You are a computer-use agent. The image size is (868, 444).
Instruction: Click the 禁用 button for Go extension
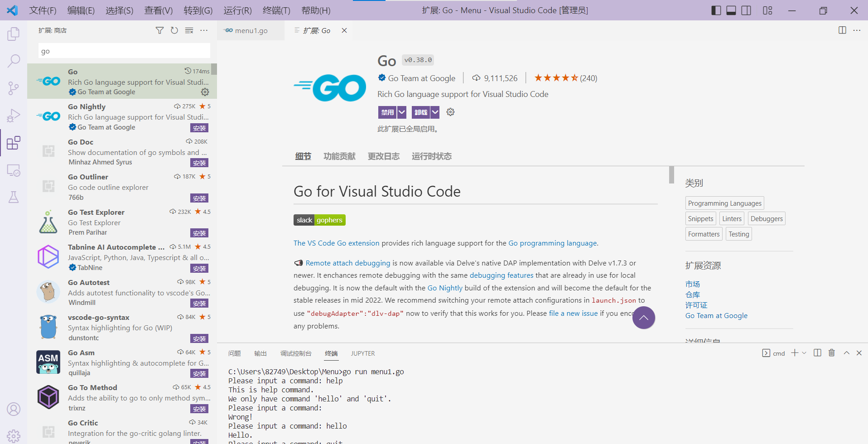click(x=387, y=112)
